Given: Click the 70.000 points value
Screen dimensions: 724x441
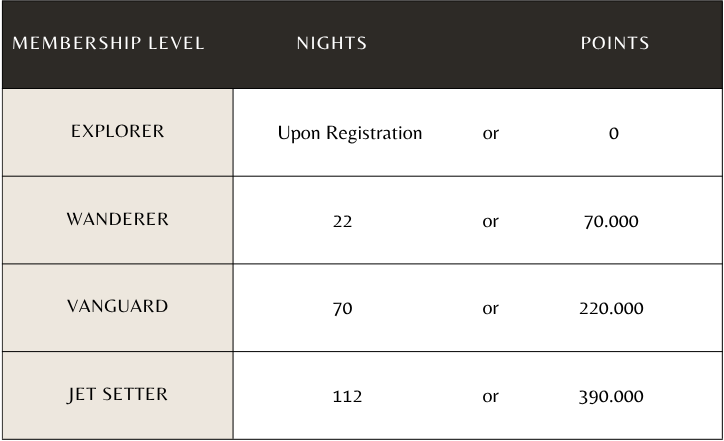Looking at the screenshot, I should [611, 222].
